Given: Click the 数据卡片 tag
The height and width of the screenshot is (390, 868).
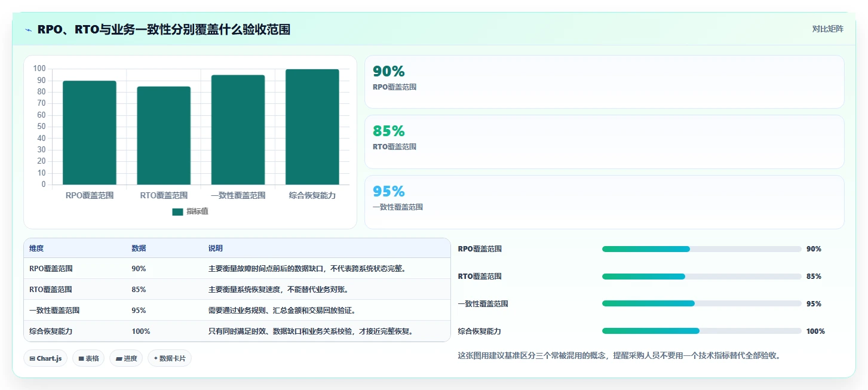Looking at the screenshot, I should pyautogui.click(x=170, y=358).
